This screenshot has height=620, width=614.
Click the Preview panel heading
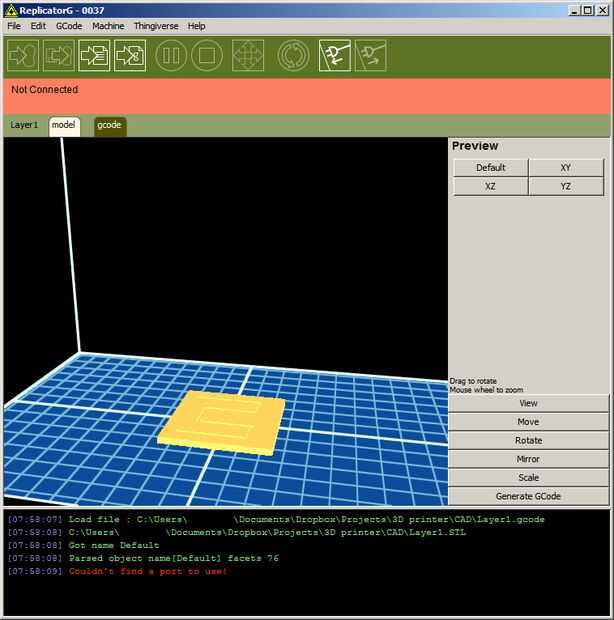pos(475,146)
